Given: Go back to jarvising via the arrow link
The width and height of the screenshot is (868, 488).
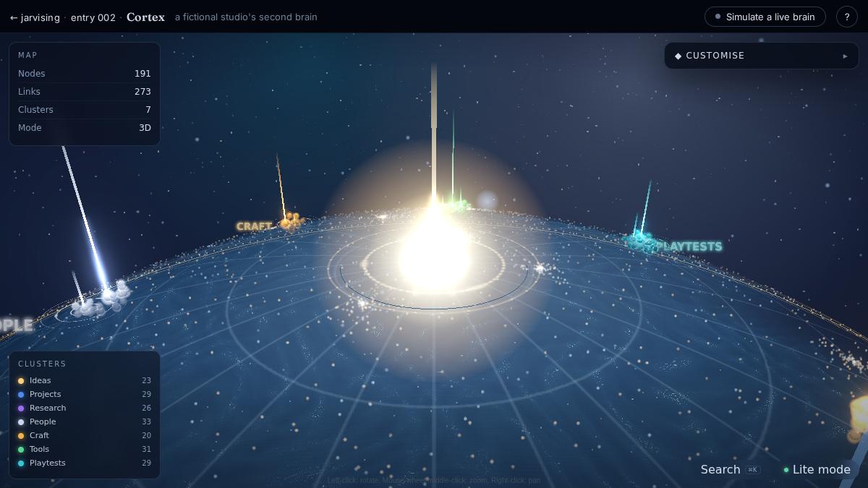Looking at the screenshot, I should (35, 17).
